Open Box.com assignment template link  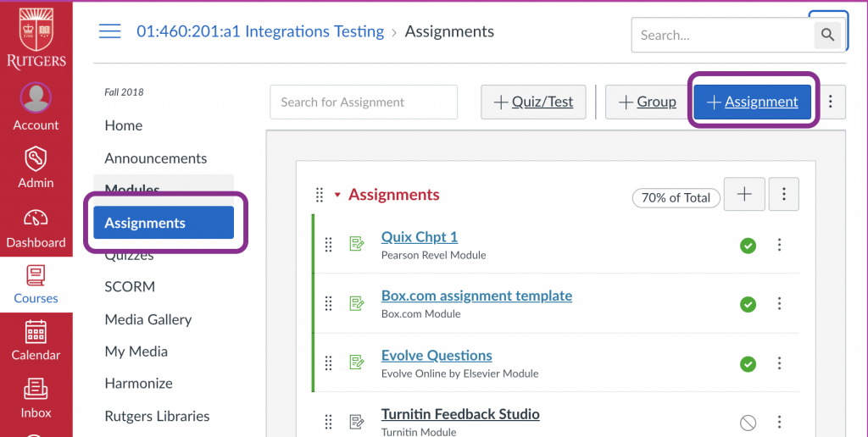pyautogui.click(x=476, y=296)
